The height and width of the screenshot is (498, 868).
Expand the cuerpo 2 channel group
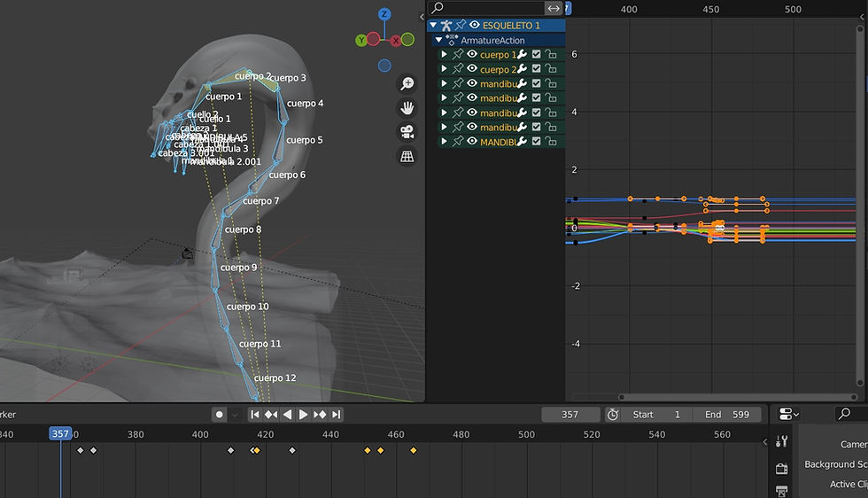(444, 69)
